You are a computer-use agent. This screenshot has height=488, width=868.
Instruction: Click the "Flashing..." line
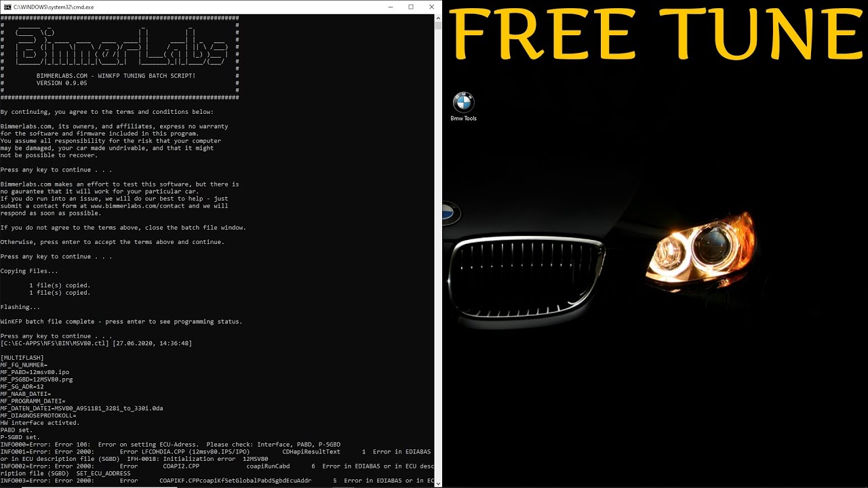[20, 307]
